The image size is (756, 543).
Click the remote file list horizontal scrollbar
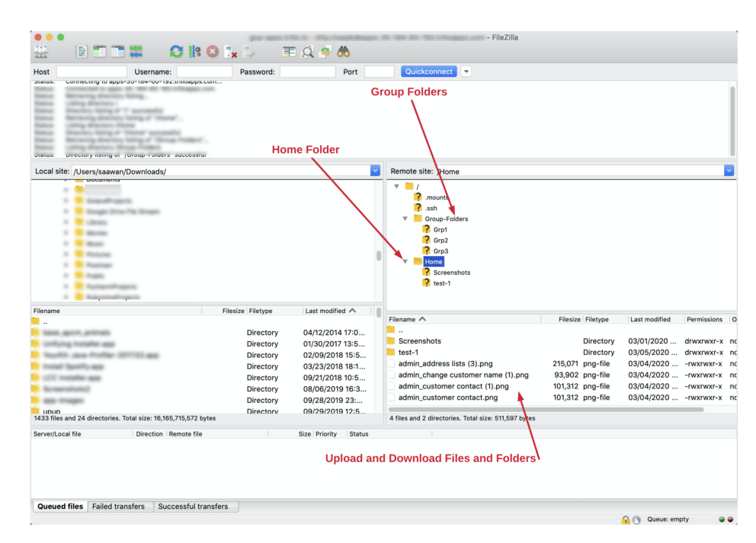(546, 410)
